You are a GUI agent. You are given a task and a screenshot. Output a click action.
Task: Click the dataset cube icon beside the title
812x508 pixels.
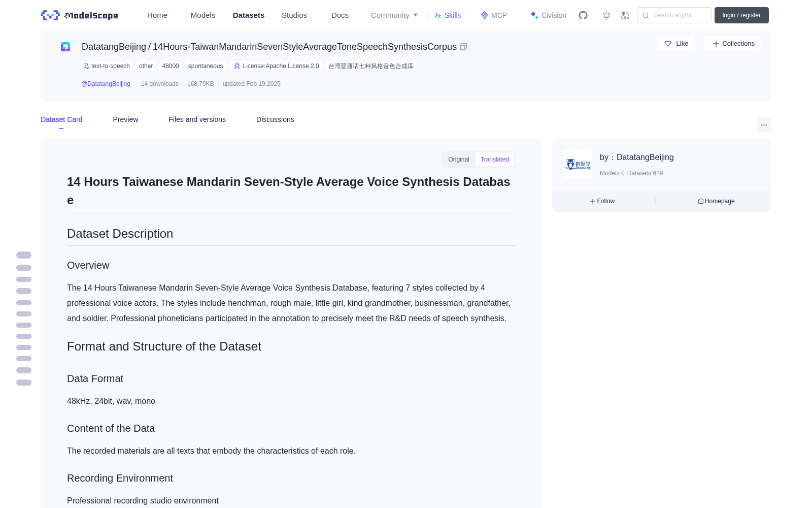(x=65, y=47)
